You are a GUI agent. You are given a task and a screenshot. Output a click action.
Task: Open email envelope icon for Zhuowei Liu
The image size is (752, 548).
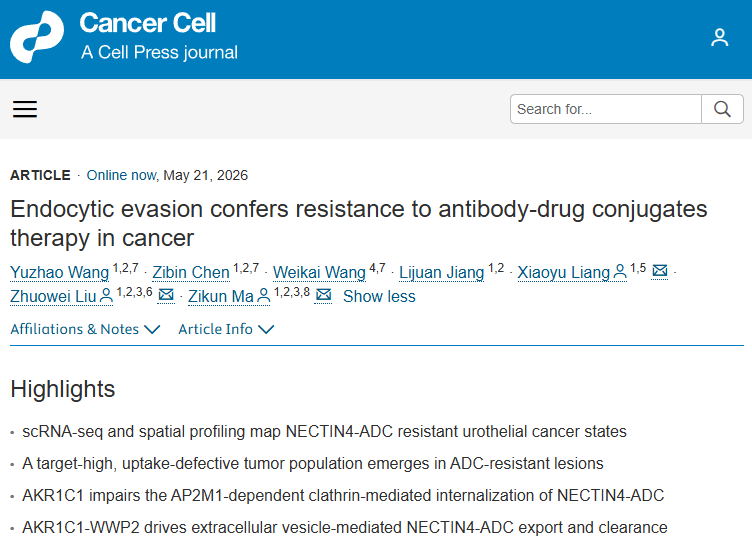(166, 295)
